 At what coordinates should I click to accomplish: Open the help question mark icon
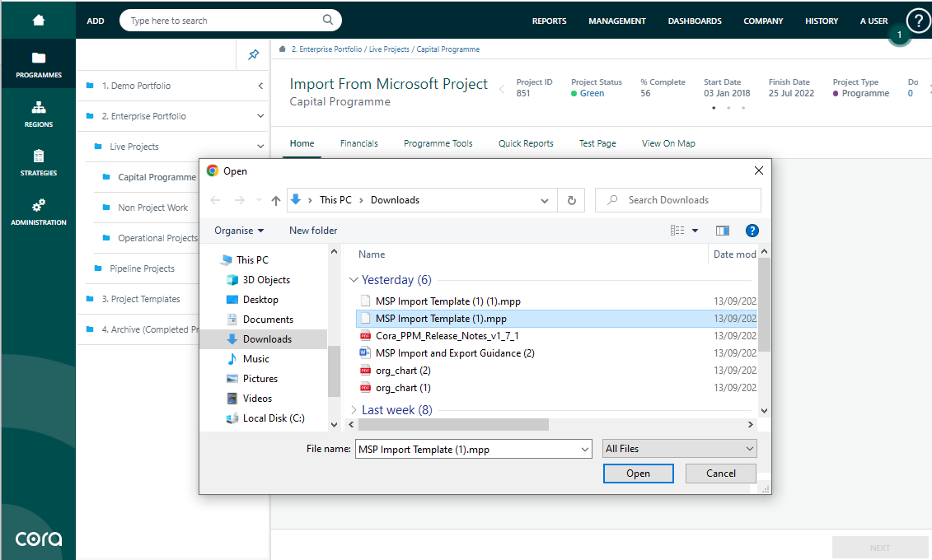coord(918,21)
